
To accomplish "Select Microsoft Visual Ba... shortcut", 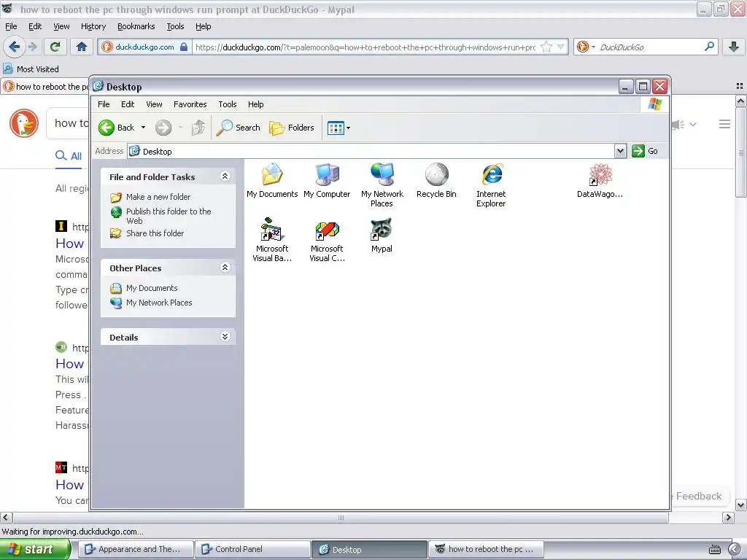I will coord(272,239).
